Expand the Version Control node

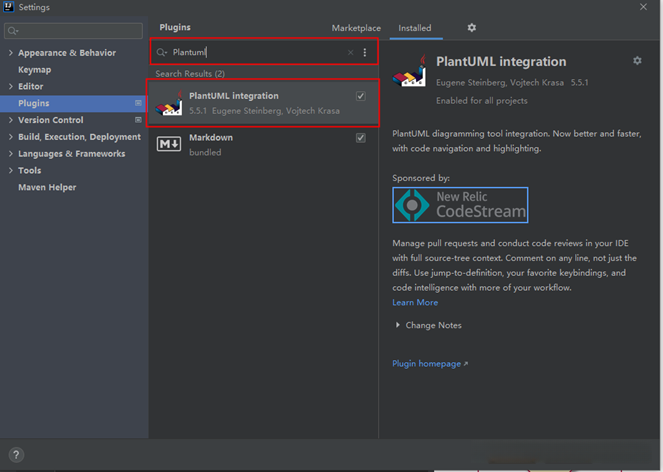click(x=10, y=120)
